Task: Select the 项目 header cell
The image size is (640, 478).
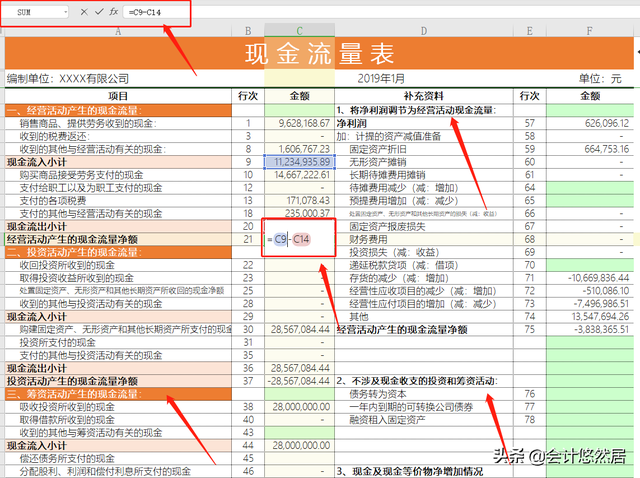Action: pos(118,96)
